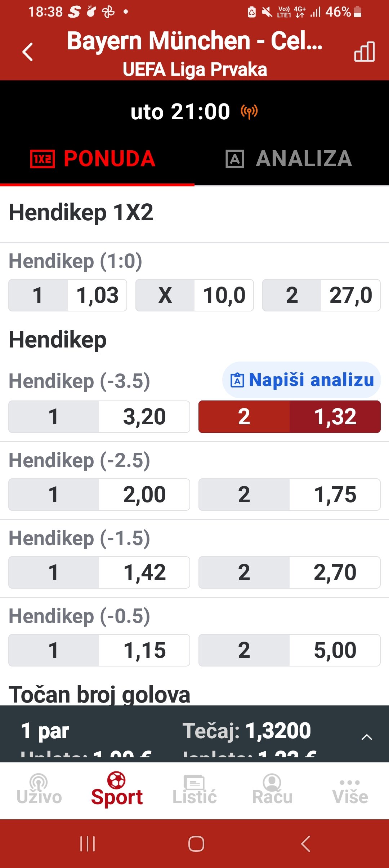Image resolution: width=389 pixels, height=868 pixels.
Task: Tap the orange live broadcast icon
Action: (249, 112)
